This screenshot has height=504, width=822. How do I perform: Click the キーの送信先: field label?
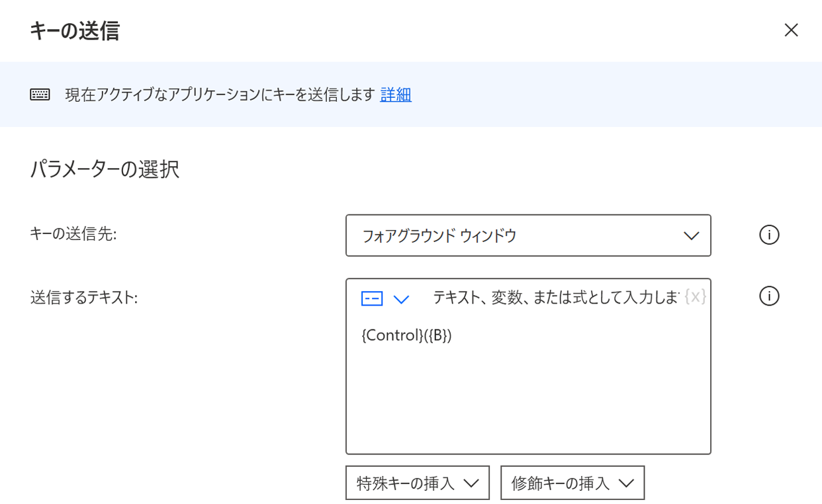[x=73, y=233]
